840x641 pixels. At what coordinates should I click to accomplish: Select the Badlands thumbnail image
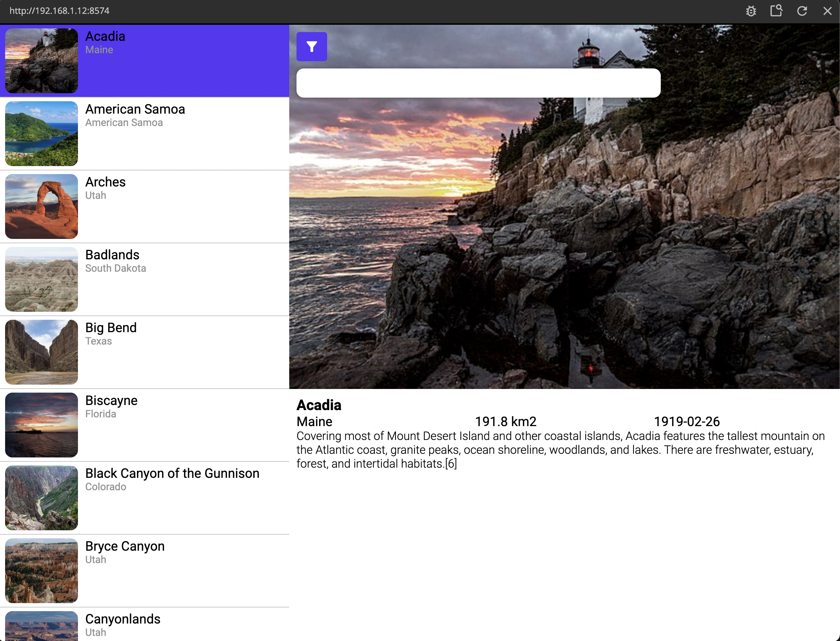pos(42,279)
